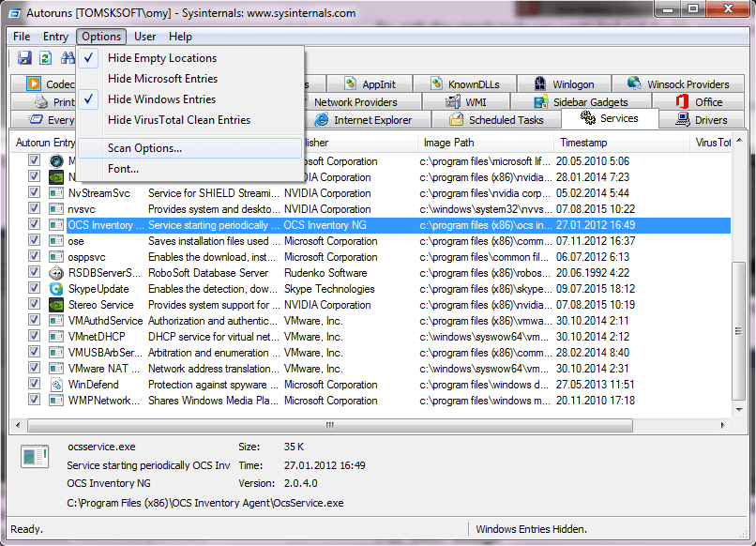Click ocsservice.exe file icon in details pane
The height and width of the screenshot is (546, 756).
click(x=35, y=456)
